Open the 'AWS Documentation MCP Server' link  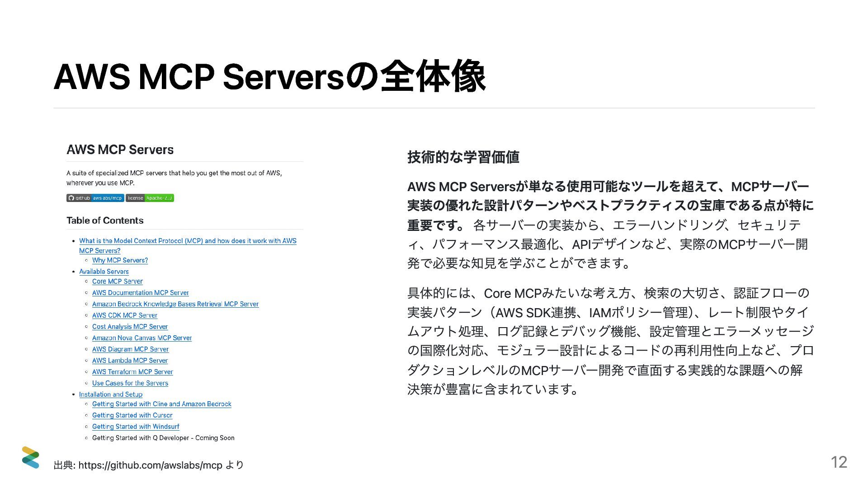tap(141, 293)
